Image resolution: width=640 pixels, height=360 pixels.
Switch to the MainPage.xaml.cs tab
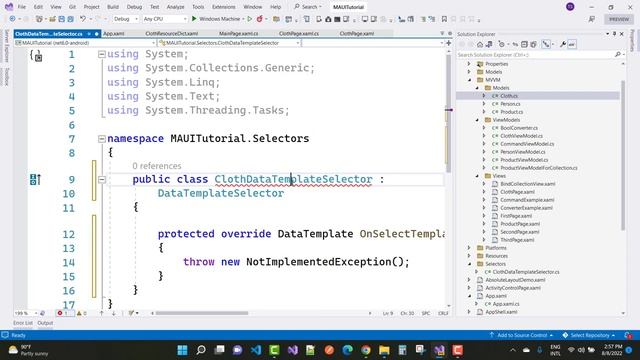click(238, 33)
